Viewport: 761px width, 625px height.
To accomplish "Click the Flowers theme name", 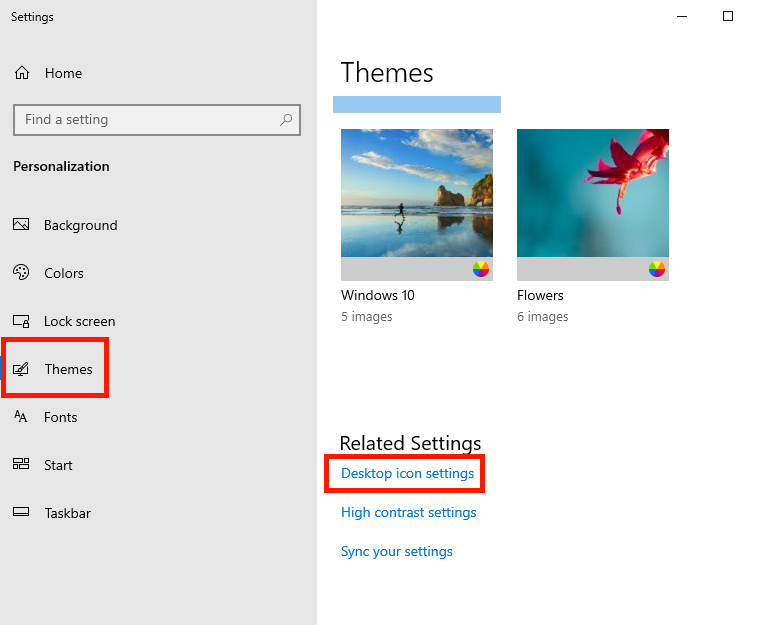I will pos(540,295).
